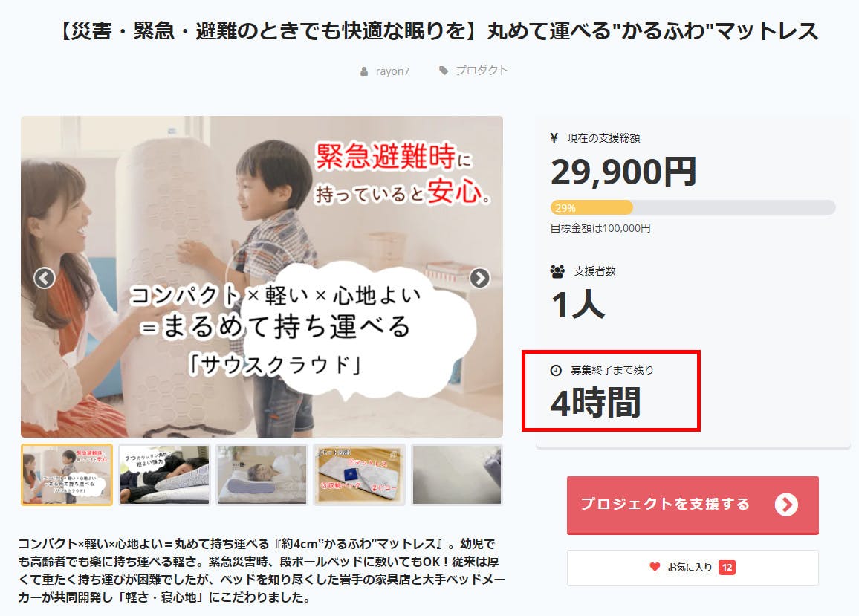Click the yen icon beside 現在の支援総額

(x=554, y=138)
